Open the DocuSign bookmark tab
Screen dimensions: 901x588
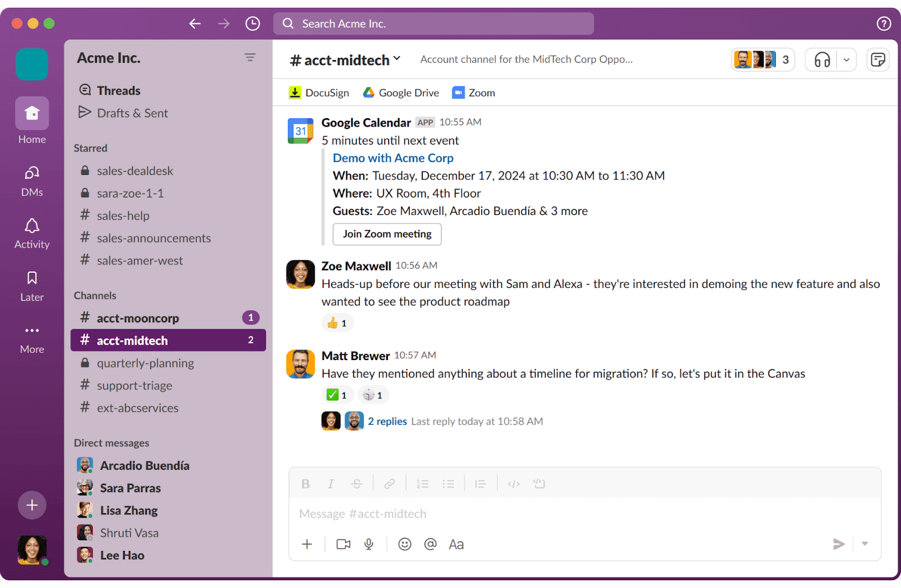[319, 92]
